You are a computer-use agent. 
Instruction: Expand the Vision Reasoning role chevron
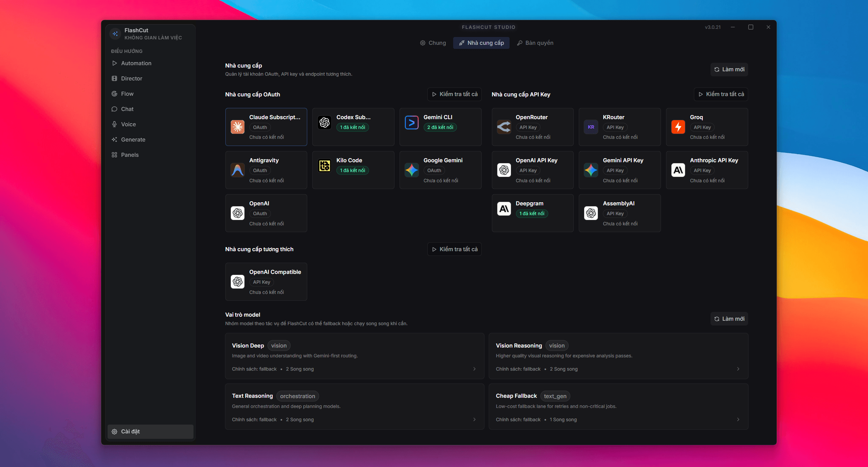tap(738, 369)
